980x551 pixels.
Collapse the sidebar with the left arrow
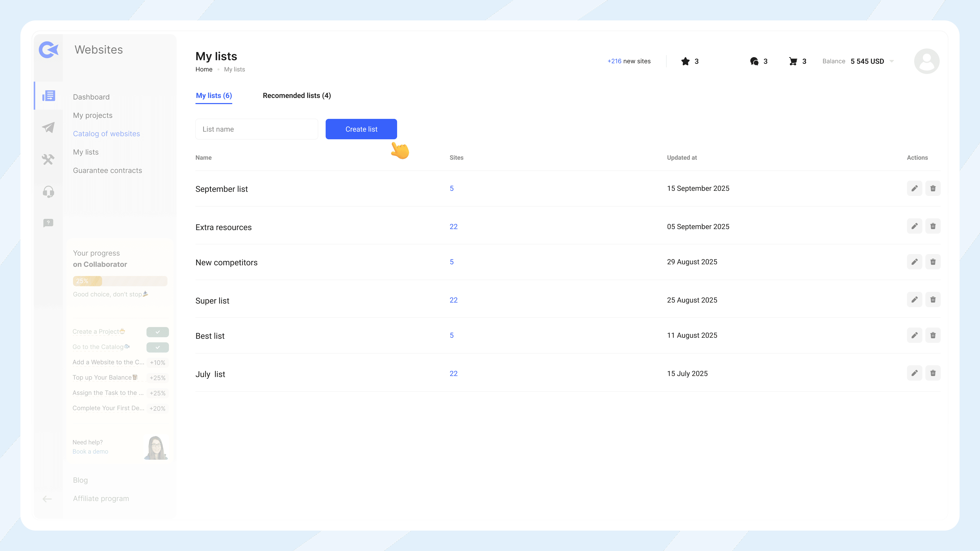47,499
